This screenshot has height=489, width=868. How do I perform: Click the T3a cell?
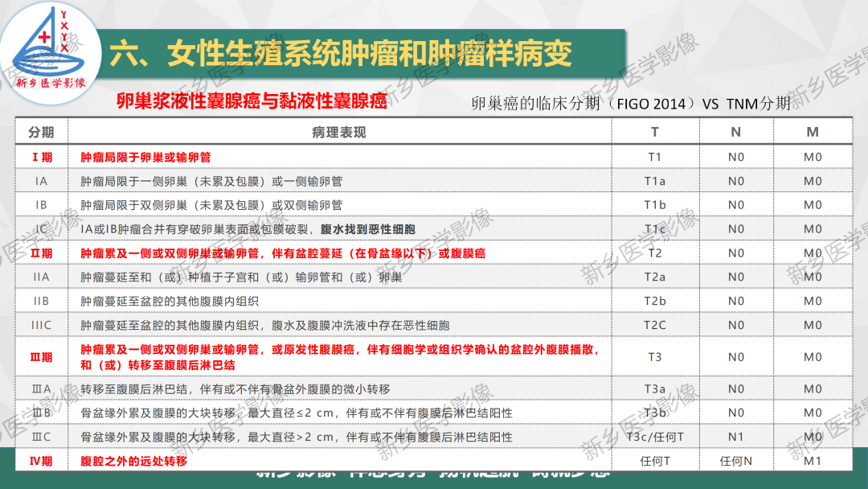point(655,388)
